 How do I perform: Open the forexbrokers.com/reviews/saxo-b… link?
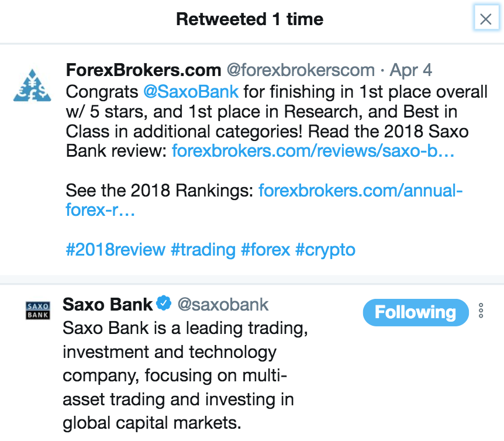click(313, 151)
